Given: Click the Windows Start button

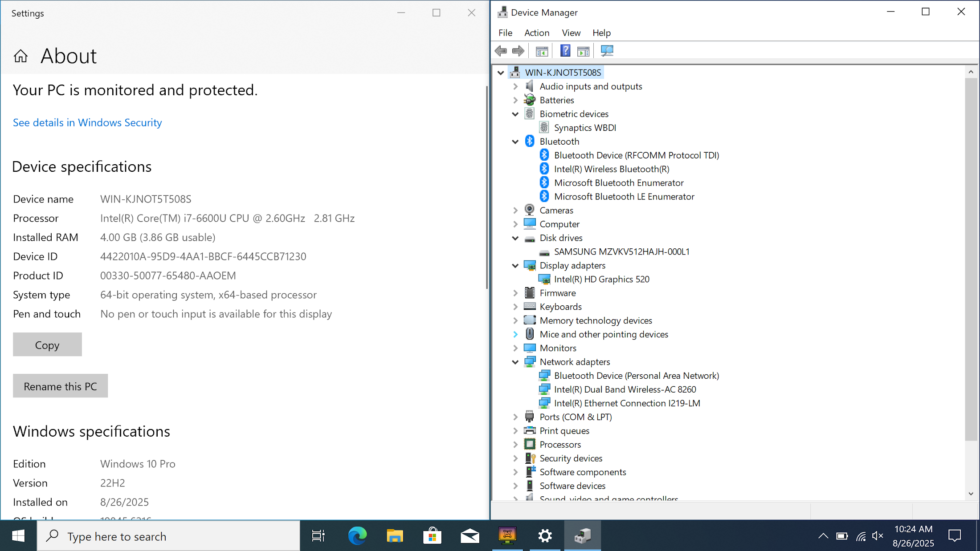Looking at the screenshot, I should (18, 536).
